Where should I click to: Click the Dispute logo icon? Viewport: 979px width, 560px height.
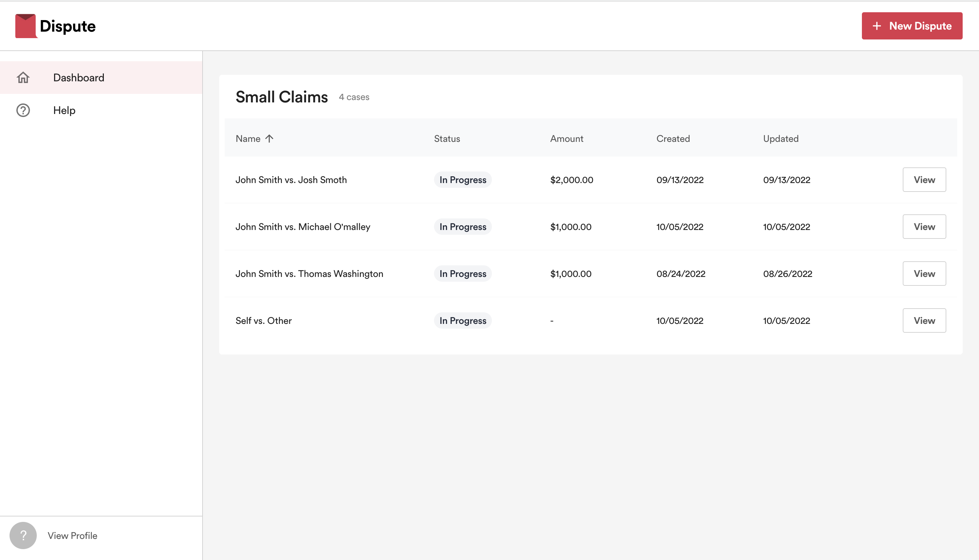[26, 26]
